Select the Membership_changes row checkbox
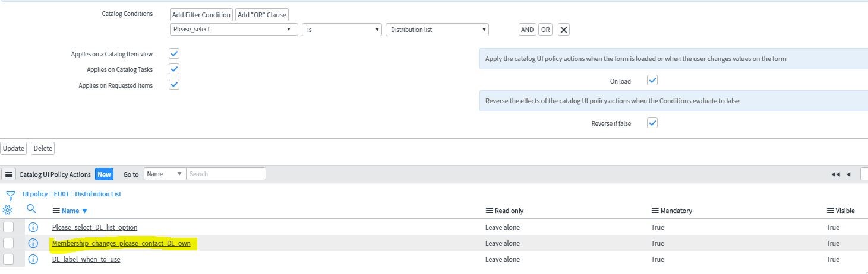Viewport: 868px width, 274px height. (x=8, y=243)
